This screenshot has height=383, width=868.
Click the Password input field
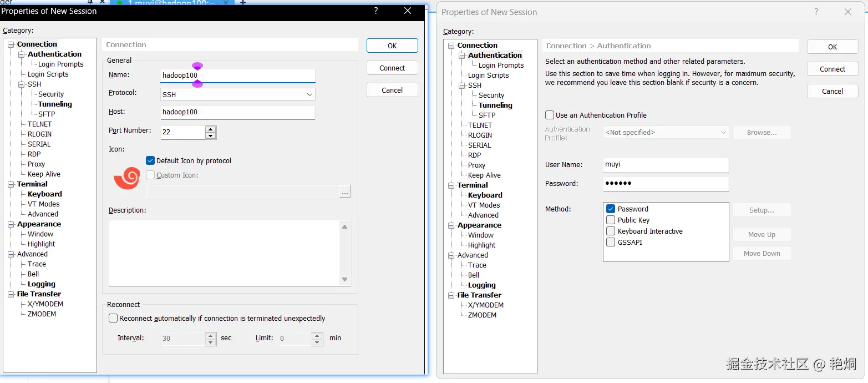[x=666, y=184]
